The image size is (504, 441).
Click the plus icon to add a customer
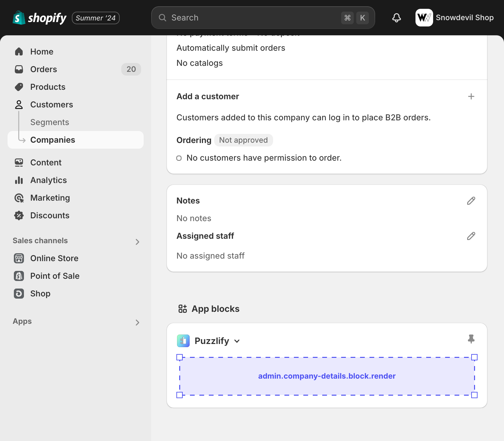(x=471, y=96)
